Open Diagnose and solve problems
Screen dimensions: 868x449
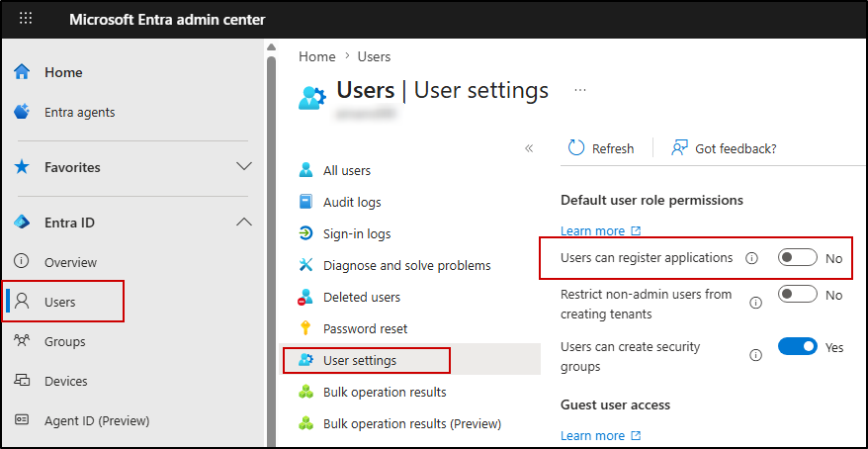pyautogui.click(x=407, y=266)
